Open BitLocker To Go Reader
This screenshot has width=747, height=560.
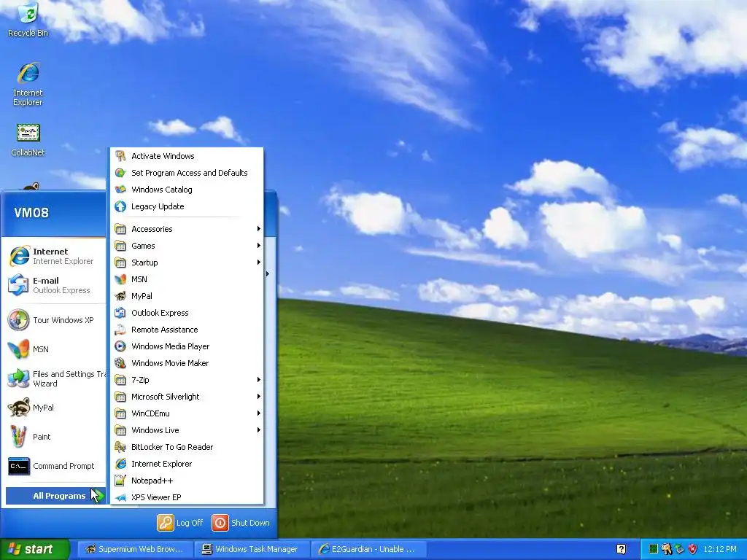pos(187,447)
